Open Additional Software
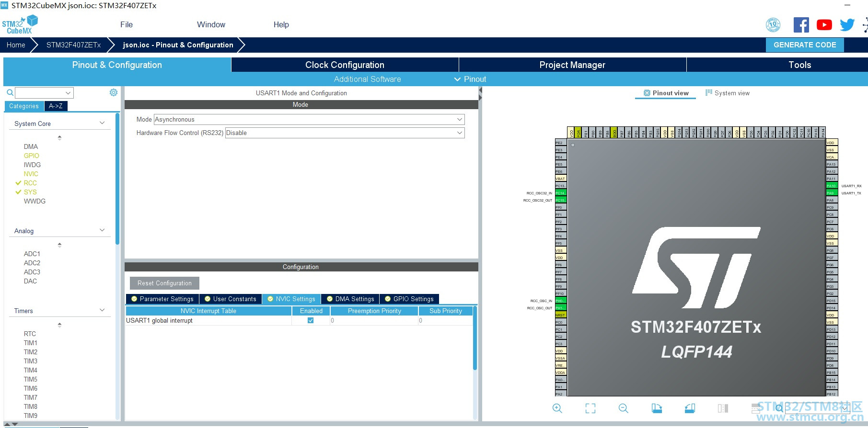Image resolution: width=868 pixels, height=428 pixels. click(368, 79)
